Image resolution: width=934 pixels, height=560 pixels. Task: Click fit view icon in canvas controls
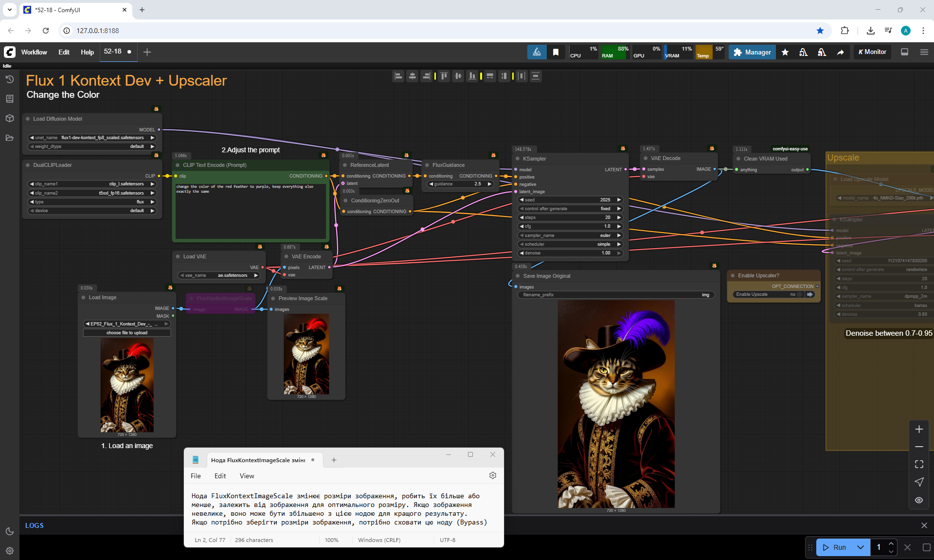pyautogui.click(x=919, y=464)
